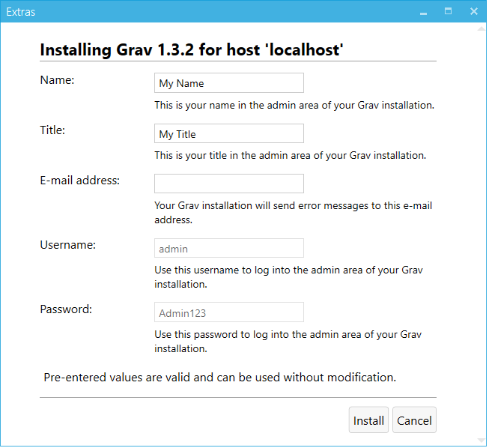Click into the empty E-mail address field
Screen dimensions: 489x448
click(230, 184)
